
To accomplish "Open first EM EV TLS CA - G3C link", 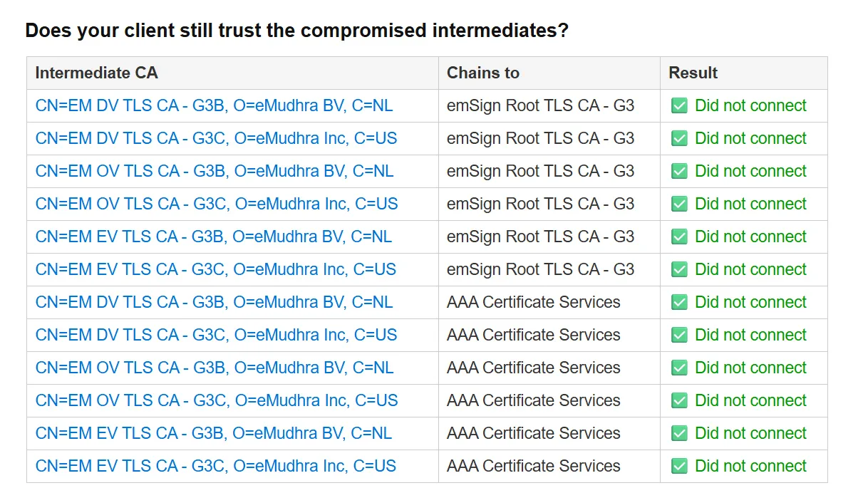I will [216, 269].
